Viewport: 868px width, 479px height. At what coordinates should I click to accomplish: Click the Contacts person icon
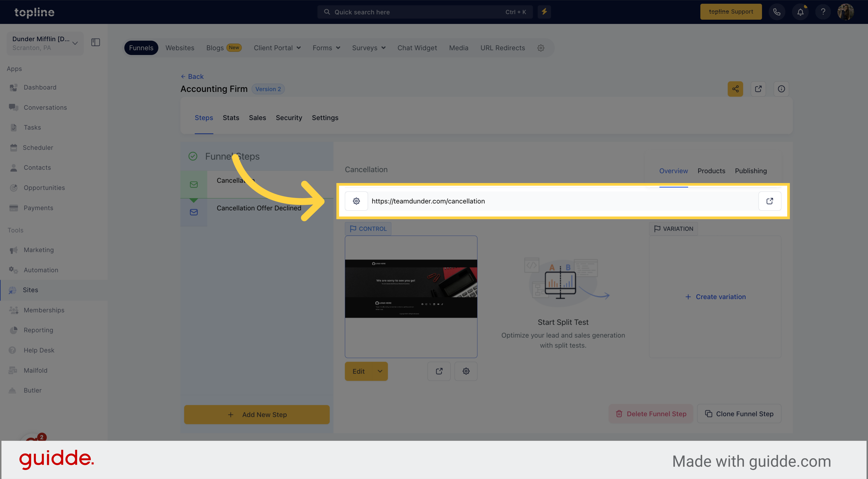click(x=14, y=168)
